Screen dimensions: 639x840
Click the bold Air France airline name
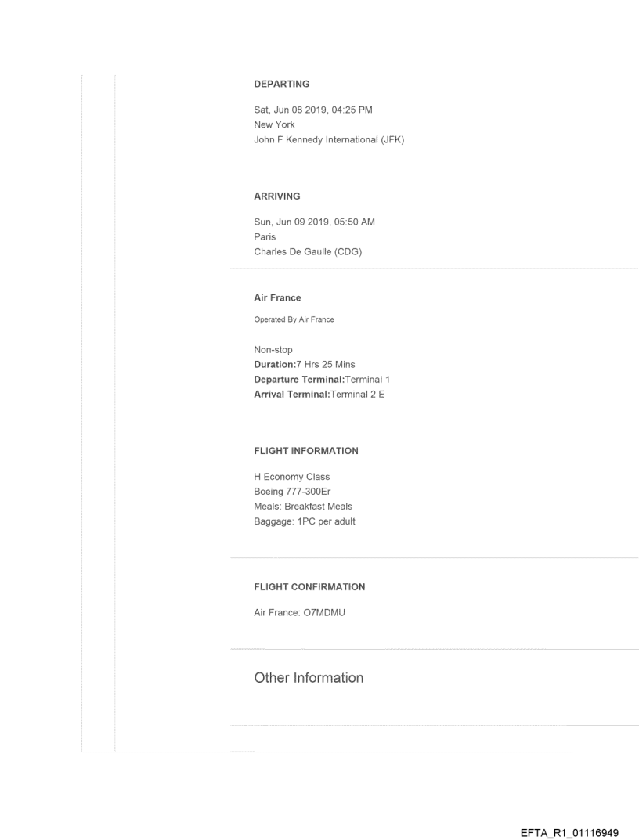pyautogui.click(x=277, y=298)
